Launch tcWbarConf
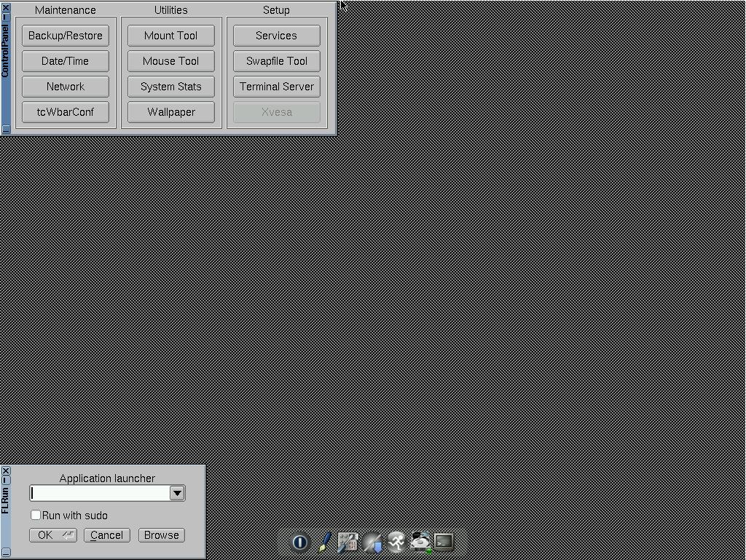 (x=65, y=112)
